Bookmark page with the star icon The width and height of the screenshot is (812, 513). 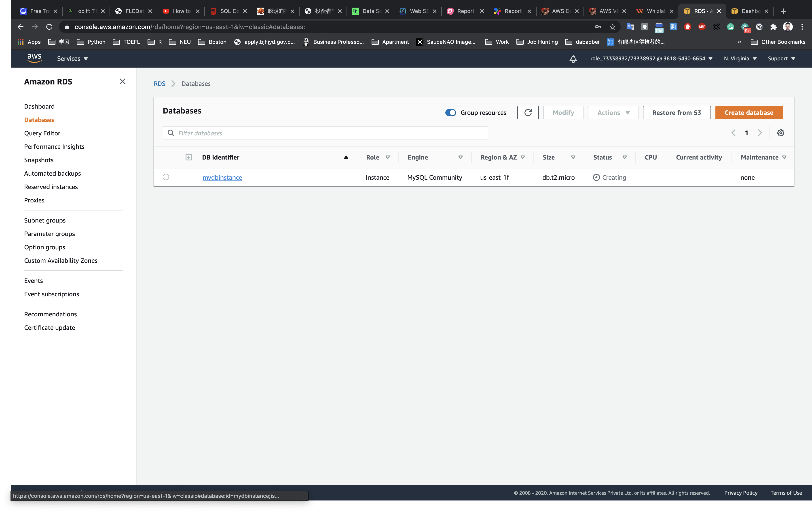click(x=612, y=27)
